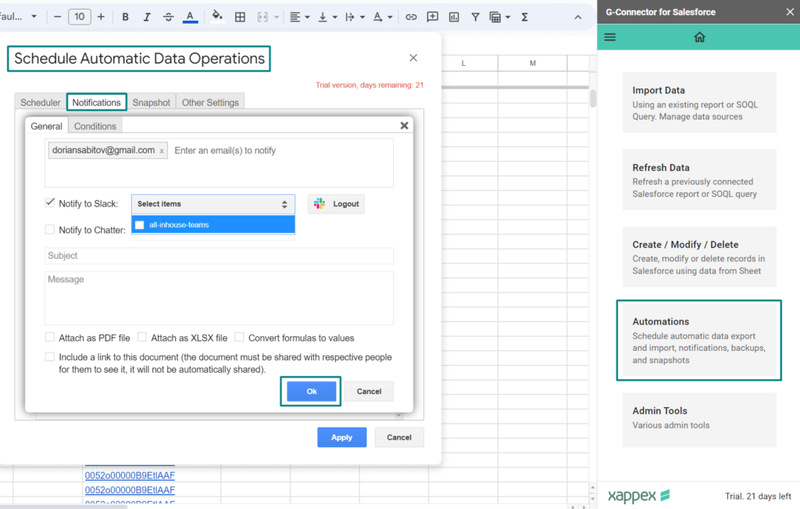Open vertical align dropdown
The image size is (800, 509).
click(x=328, y=17)
